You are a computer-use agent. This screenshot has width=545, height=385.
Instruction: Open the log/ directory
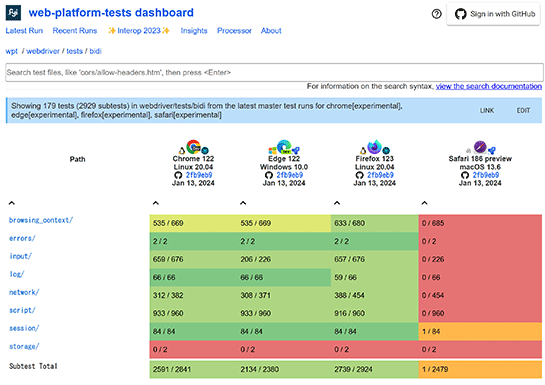point(17,275)
